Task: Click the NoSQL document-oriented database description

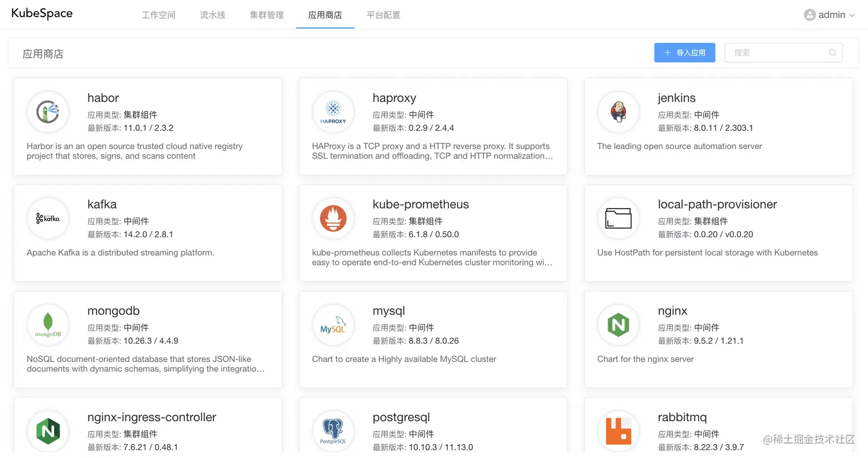Action: pyautogui.click(x=146, y=364)
